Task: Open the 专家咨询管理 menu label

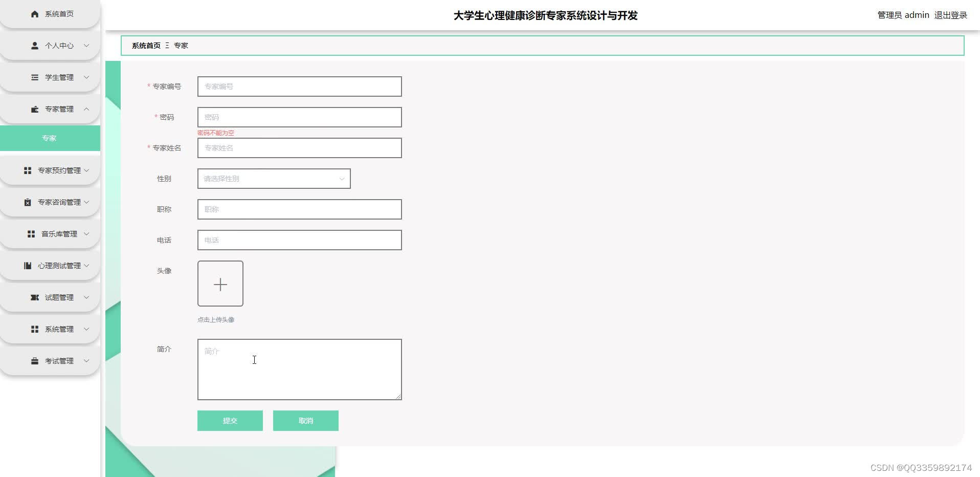Action: 59,202
